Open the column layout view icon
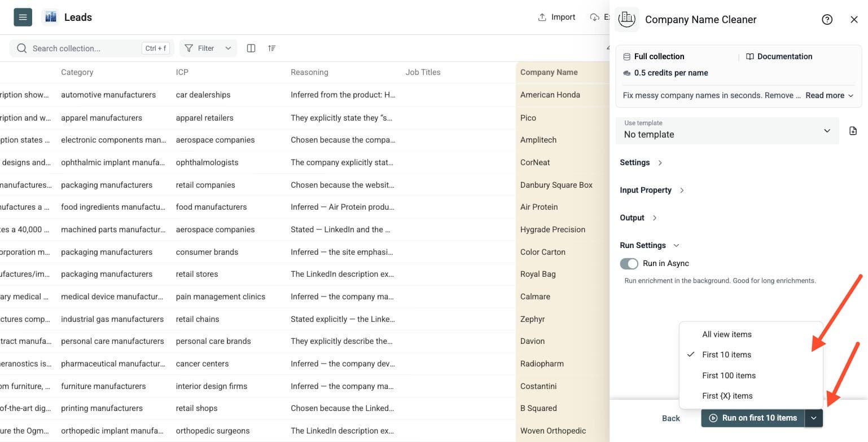 [251, 48]
